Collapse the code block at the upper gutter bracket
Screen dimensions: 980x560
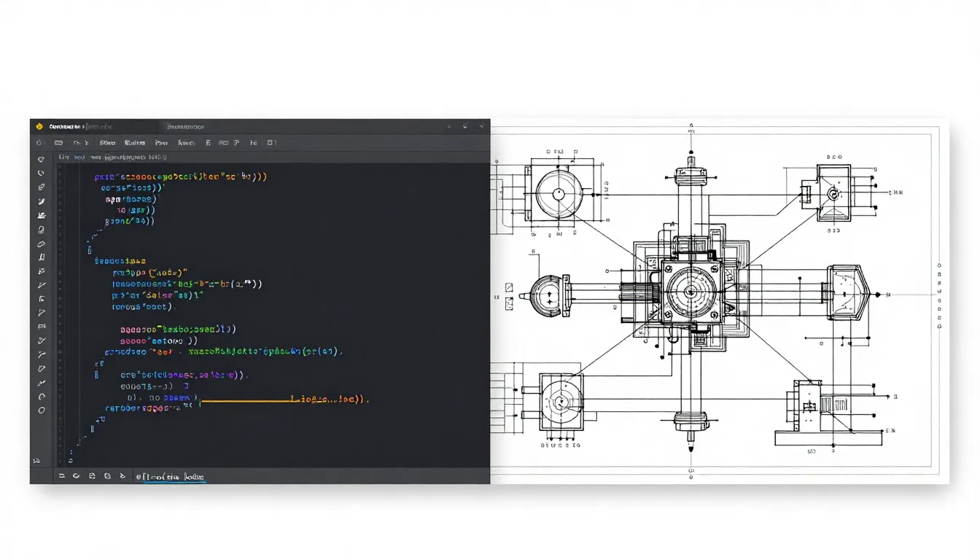click(x=88, y=250)
